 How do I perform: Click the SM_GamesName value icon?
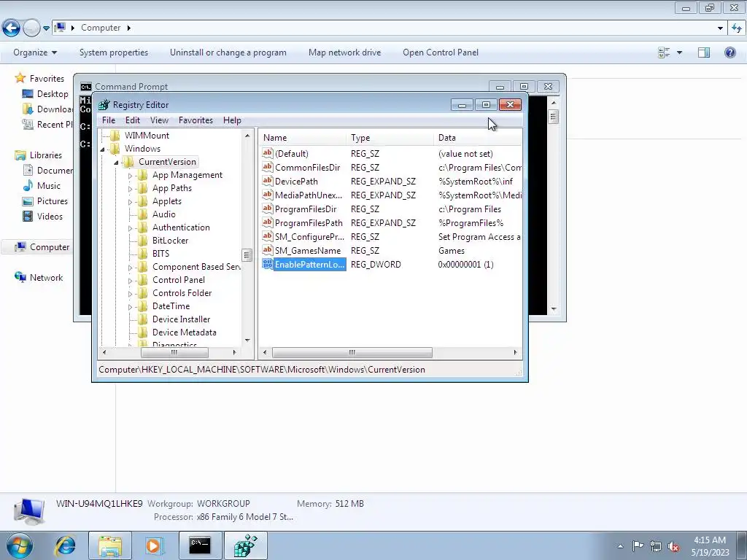click(267, 250)
